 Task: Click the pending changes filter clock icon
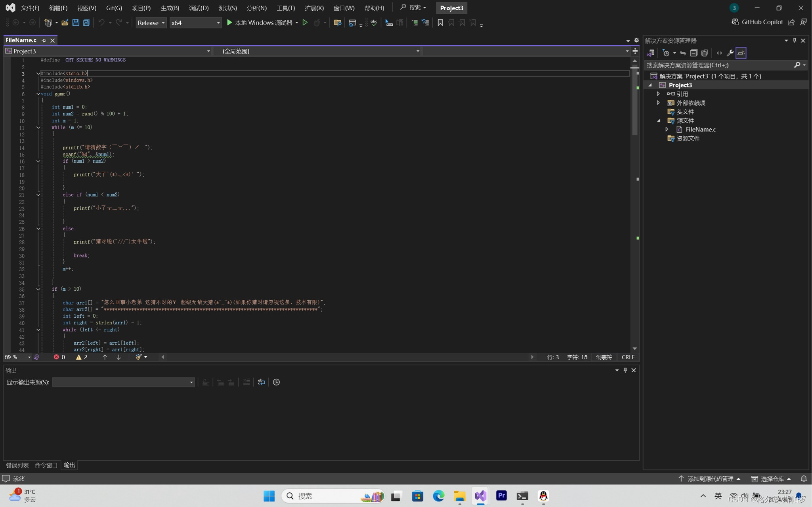666,53
